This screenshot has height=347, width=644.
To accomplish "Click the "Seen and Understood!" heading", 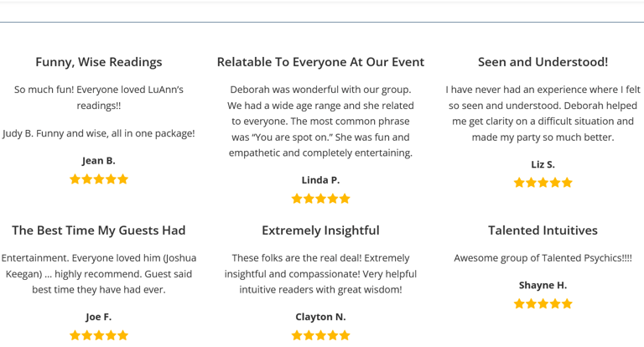I will click(543, 62).
